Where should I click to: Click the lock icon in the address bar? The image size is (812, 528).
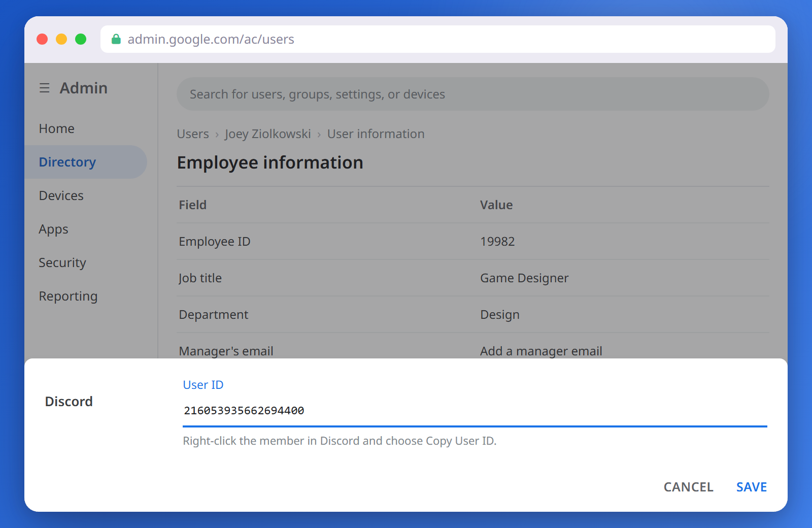click(x=116, y=39)
